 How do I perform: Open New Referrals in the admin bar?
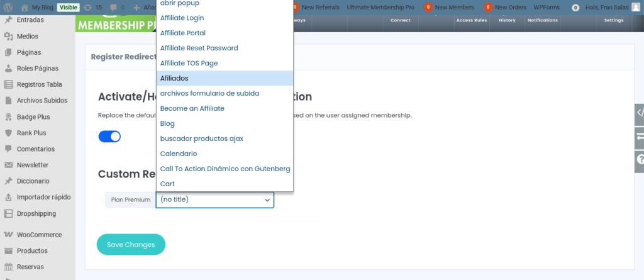[320, 8]
